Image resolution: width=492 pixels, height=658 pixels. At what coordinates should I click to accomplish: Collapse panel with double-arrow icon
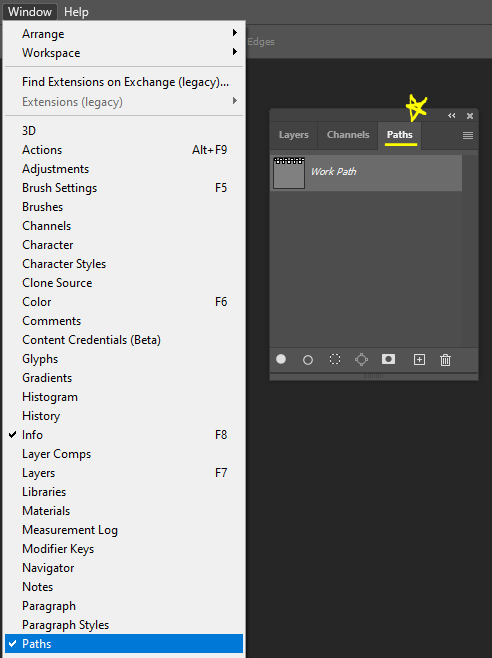(452, 115)
